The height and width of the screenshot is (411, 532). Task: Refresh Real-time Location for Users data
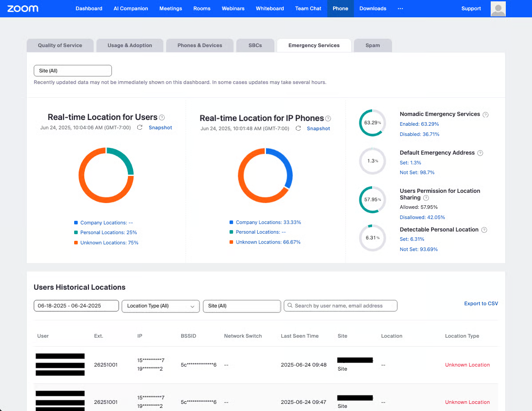[140, 128]
